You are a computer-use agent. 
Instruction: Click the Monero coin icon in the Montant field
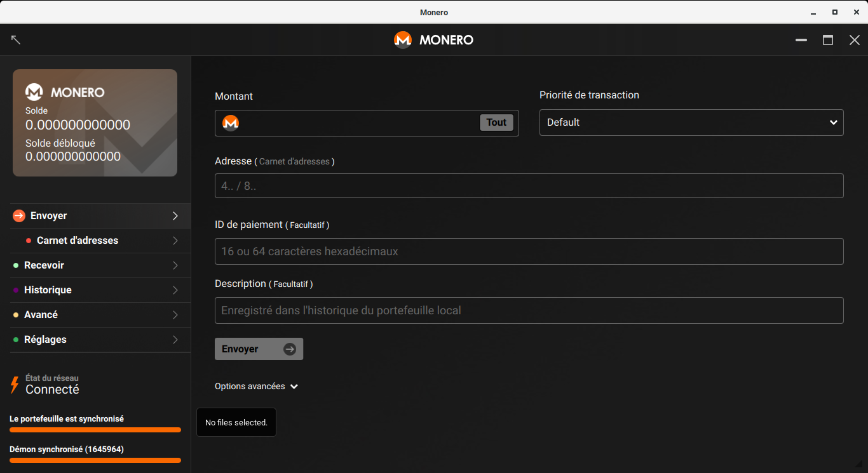[231, 123]
